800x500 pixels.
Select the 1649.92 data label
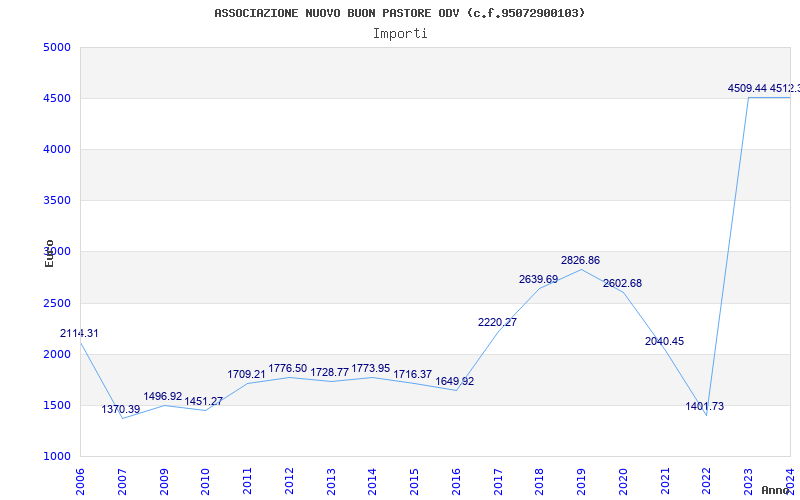coord(455,381)
